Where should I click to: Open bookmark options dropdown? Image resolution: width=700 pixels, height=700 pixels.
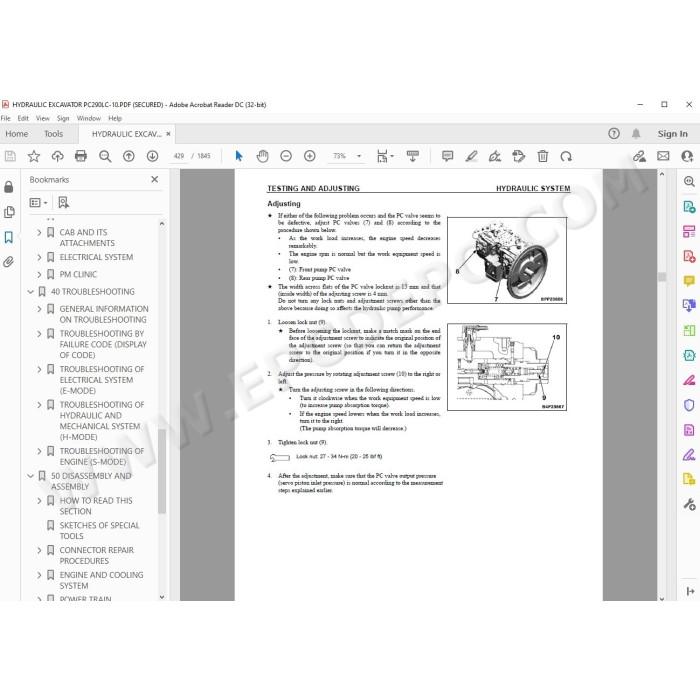coord(38,203)
